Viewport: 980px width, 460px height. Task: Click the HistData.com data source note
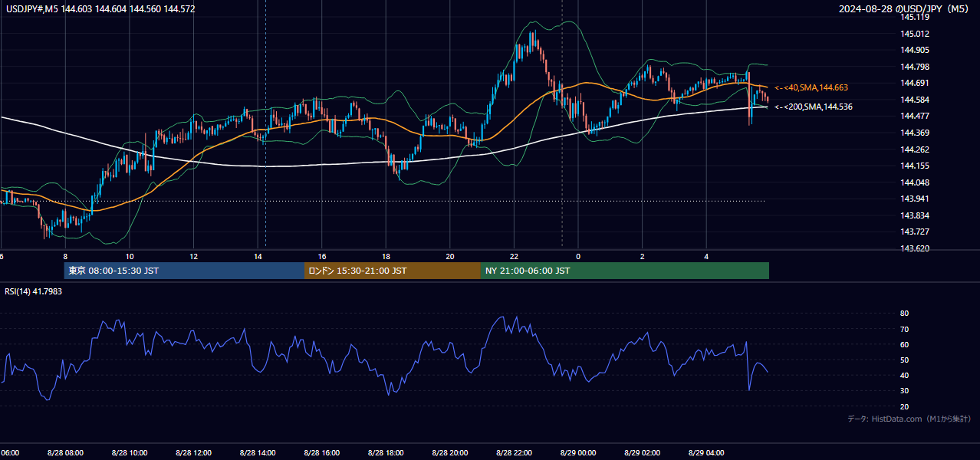click(909, 419)
